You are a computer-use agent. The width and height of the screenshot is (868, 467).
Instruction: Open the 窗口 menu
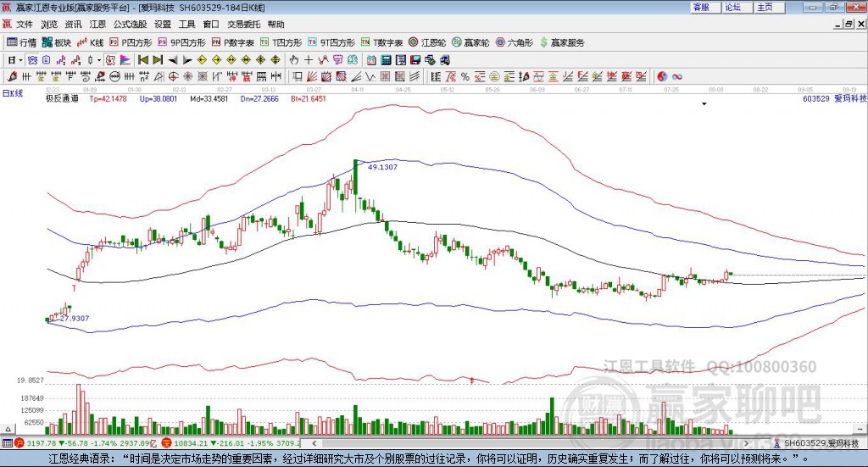(211, 25)
